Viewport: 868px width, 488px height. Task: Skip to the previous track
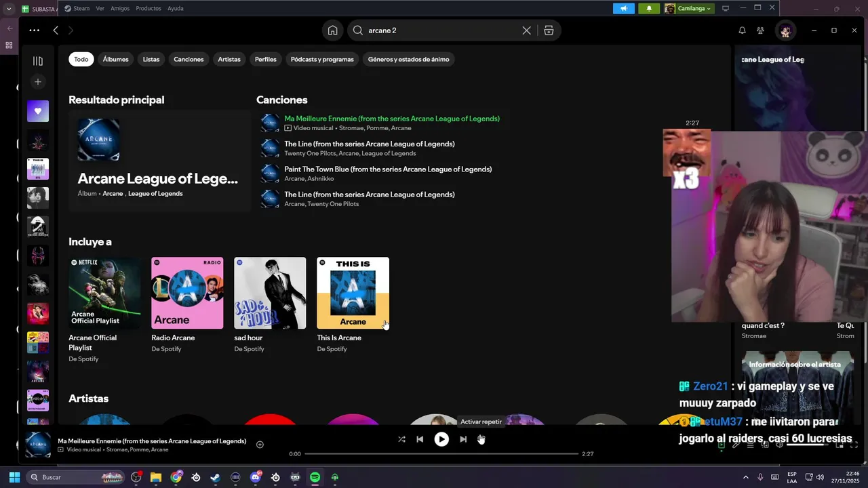click(x=420, y=439)
